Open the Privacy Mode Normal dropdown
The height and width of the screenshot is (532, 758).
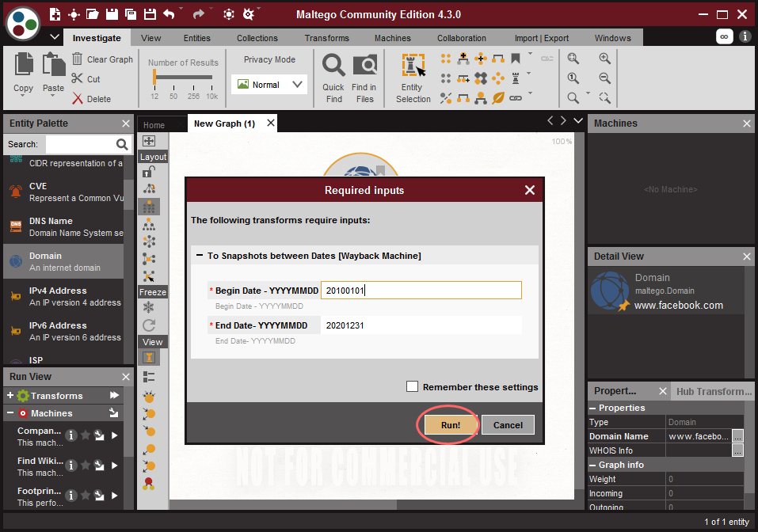[x=269, y=85]
